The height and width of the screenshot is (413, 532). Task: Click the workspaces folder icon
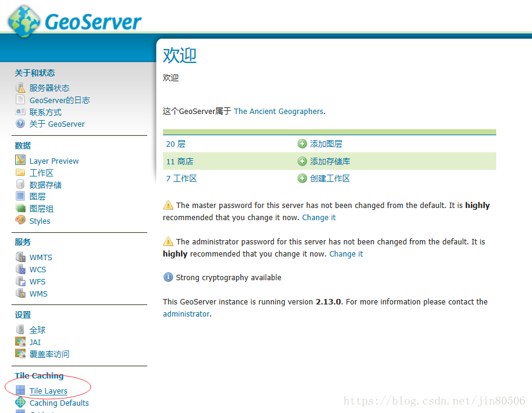point(21,172)
